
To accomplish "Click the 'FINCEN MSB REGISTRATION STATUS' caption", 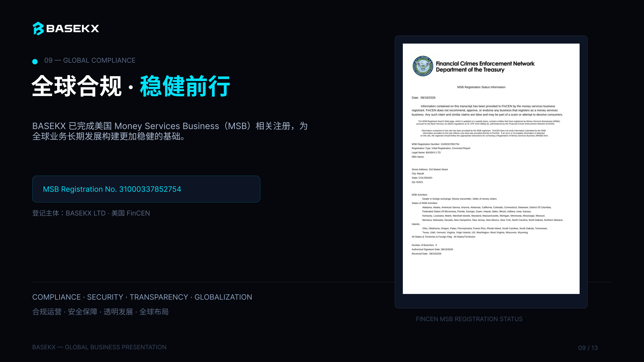I will tap(469, 319).
